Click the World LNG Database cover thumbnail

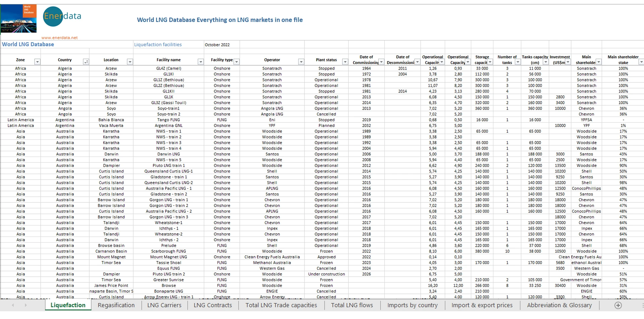coord(19,18)
